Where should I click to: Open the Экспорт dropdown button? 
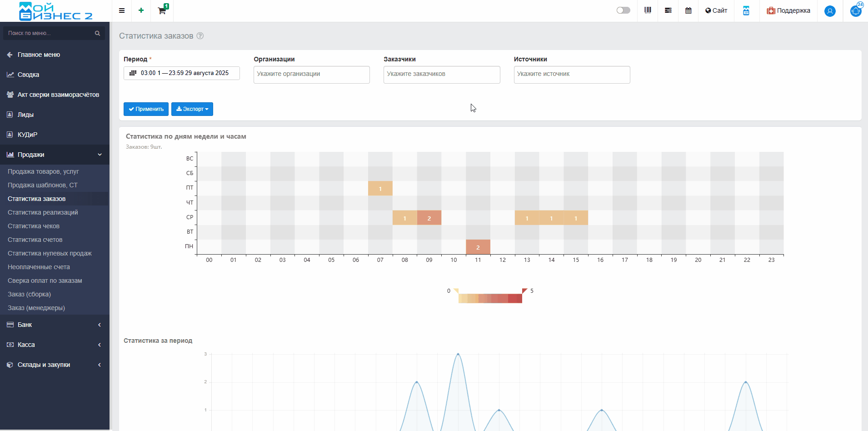pyautogui.click(x=192, y=109)
